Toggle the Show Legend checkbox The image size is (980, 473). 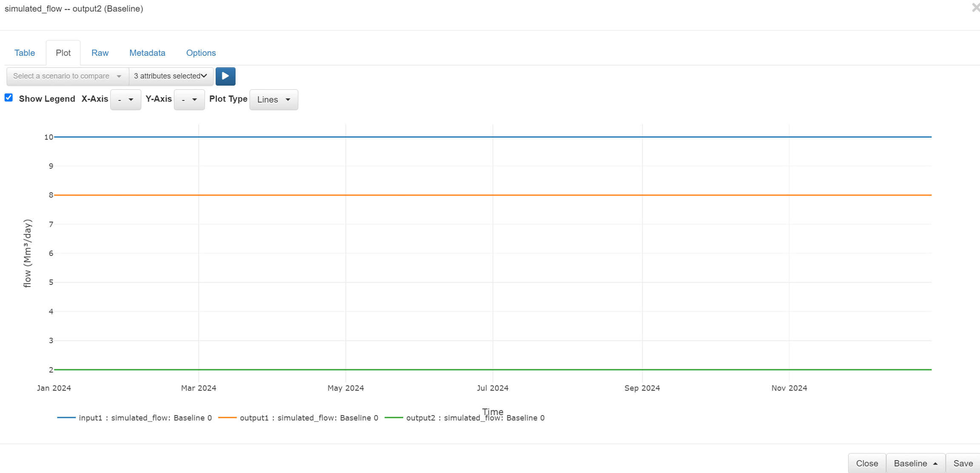(9, 98)
